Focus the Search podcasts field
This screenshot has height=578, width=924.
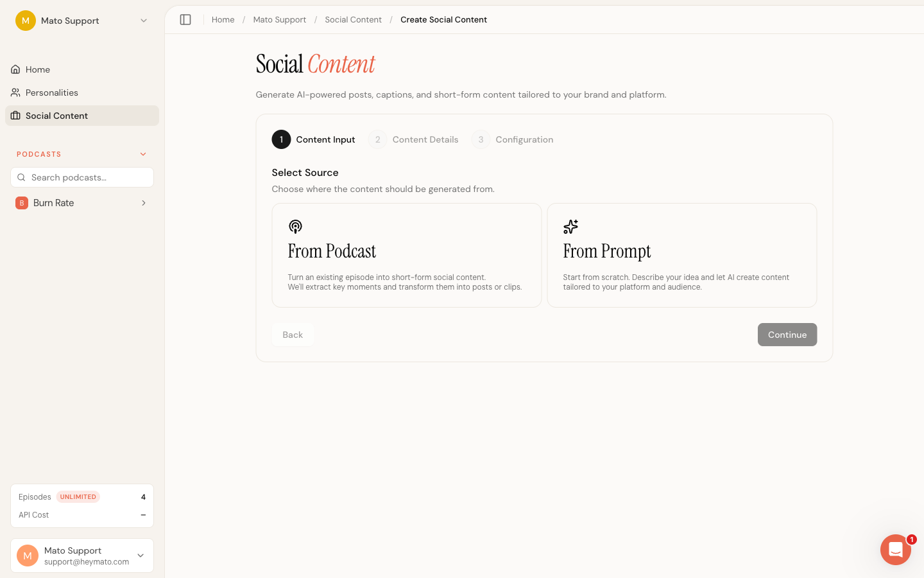pyautogui.click(x=82, y=177)
